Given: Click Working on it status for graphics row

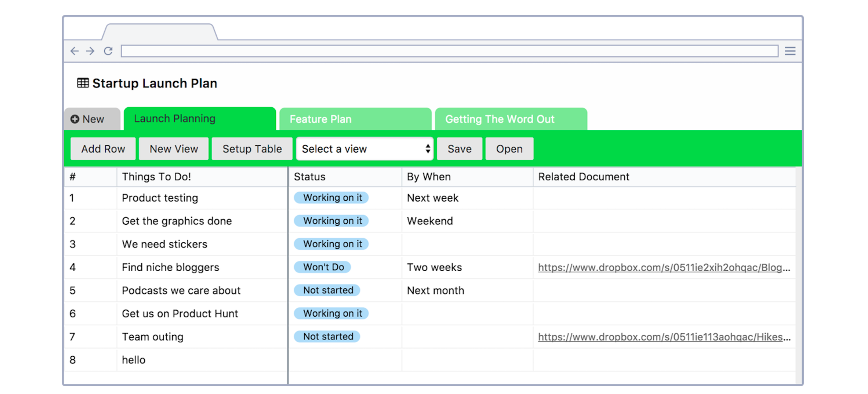Looking at the screenshot, I should click(x=331, y=221).
